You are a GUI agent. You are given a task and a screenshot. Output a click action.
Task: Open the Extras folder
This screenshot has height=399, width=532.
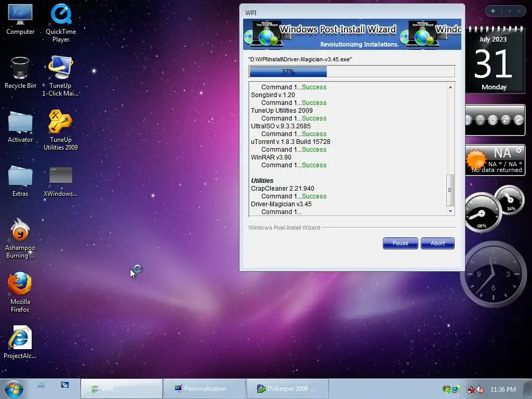(20, 181)
